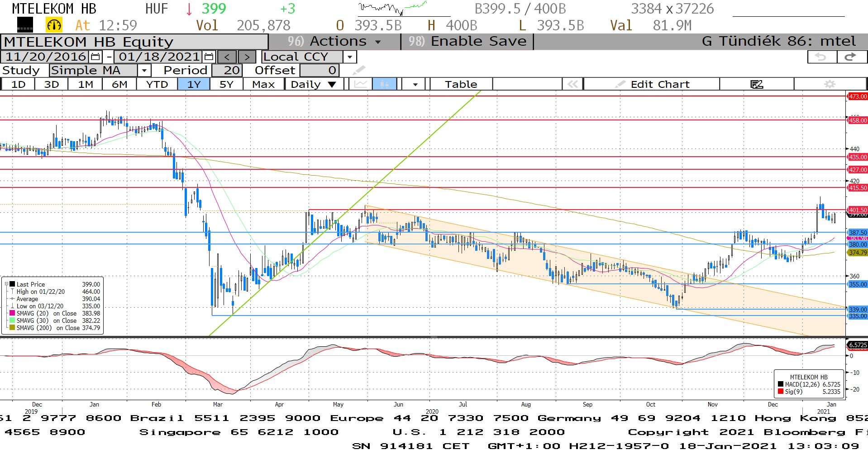
Task: Select the Max range tab
Action: [x=263, y=84]
